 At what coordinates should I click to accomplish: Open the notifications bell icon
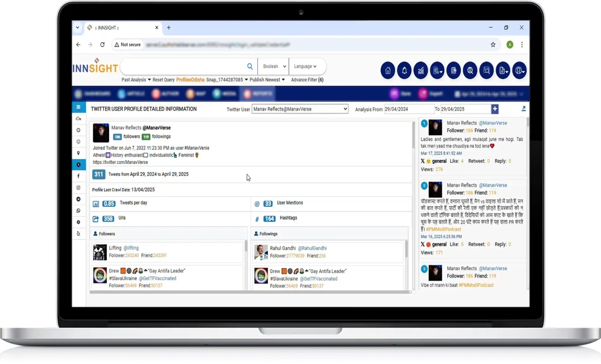click(x=404, y=71)
